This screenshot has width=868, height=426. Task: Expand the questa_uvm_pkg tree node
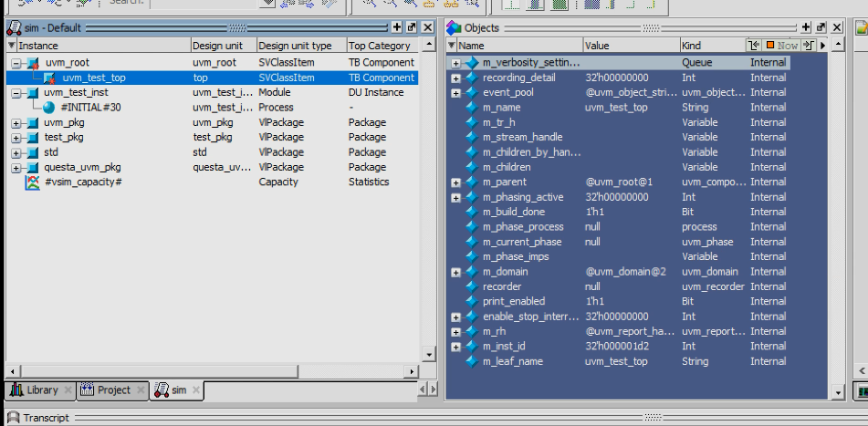click(16, 168)
